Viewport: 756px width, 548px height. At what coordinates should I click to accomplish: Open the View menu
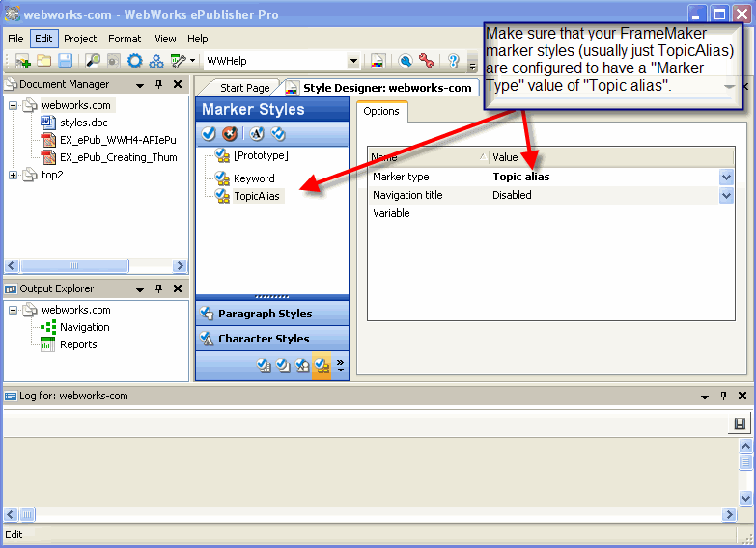(165, 39)
